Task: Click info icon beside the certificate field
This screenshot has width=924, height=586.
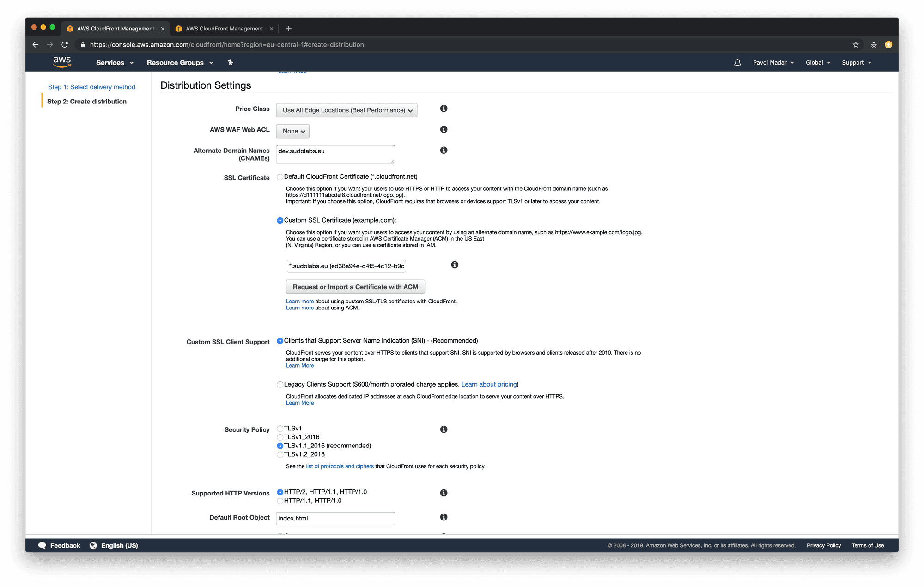Action: (455, 265)
